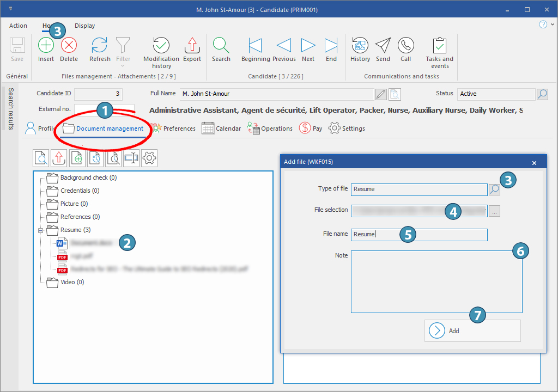Viewport: 558px width, 392px height.
Task: Refresh the attachments list
Action: pyautogui.click(x=100, y=46)
